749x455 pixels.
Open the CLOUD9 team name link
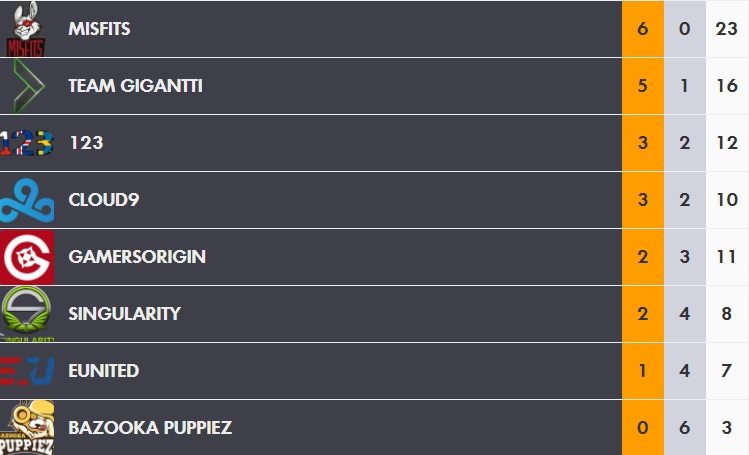click(x=103, y=200)
